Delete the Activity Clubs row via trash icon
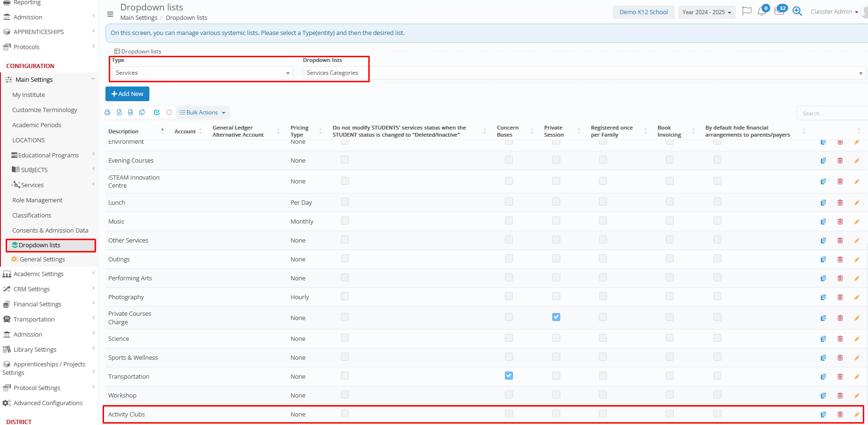The height and width of the screenshot is (425, 868). click(x=840, y=415)
